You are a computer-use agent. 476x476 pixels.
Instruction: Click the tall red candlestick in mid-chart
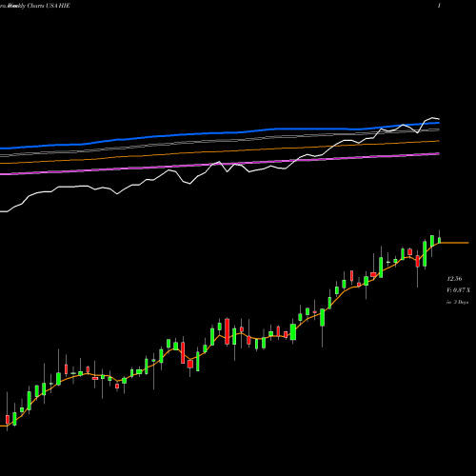[x=227, y=331]
